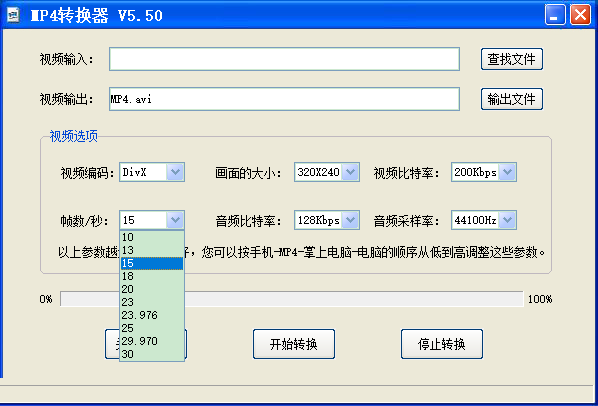Select highlighted 15 in frame rate list
598x406 pixels.
(152, 263)
